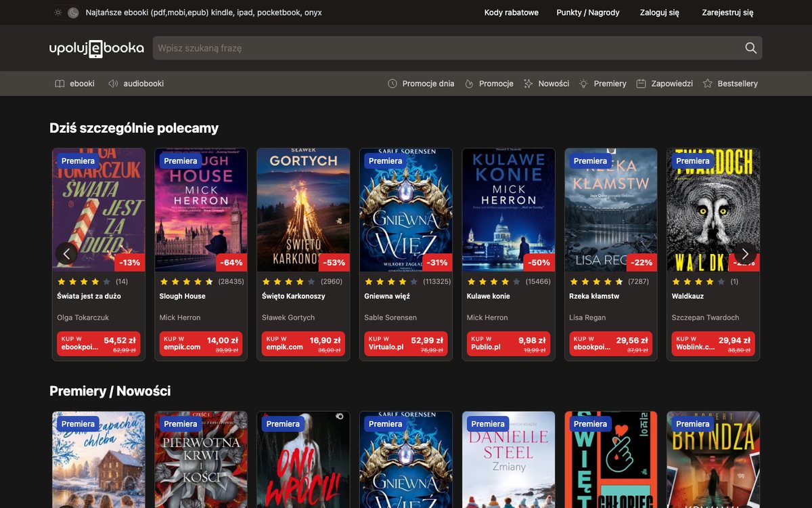Click Premiera badge on Rzeka kłamstw
This screenshot has height=508, width=812.
pyautogui.click(x=591, y=161)
